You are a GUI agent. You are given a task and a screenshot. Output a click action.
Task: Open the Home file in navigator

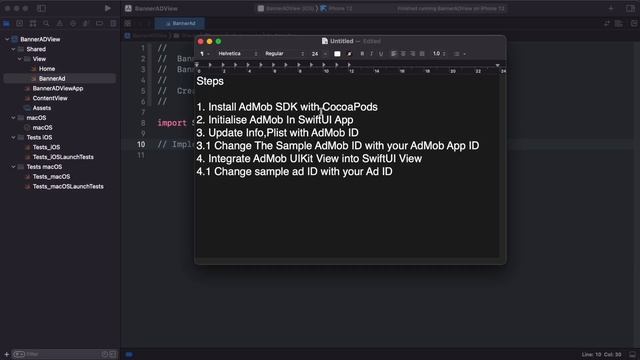coord(47,69)
